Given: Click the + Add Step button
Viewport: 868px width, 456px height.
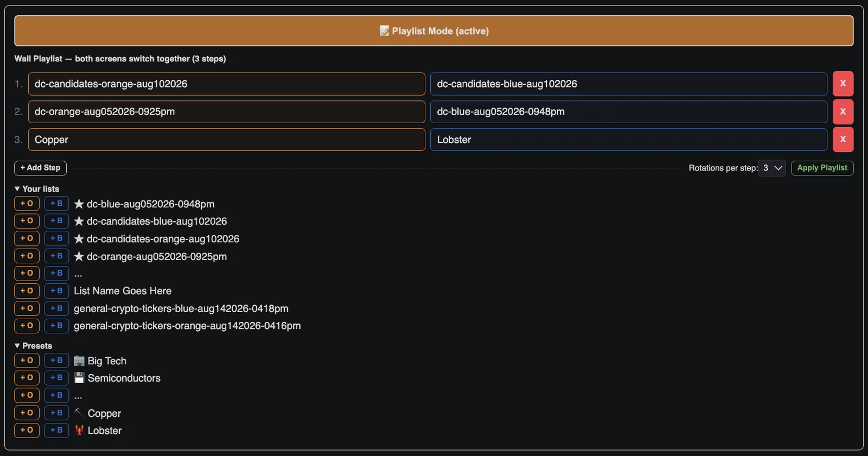Looking at the screenshot, I should [x=41, y=168].
